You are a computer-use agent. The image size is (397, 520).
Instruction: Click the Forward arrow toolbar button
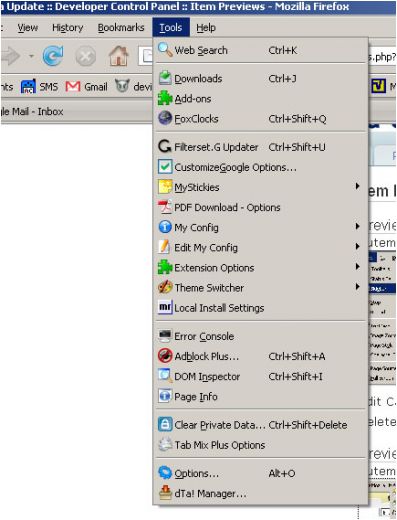[11, 56]
